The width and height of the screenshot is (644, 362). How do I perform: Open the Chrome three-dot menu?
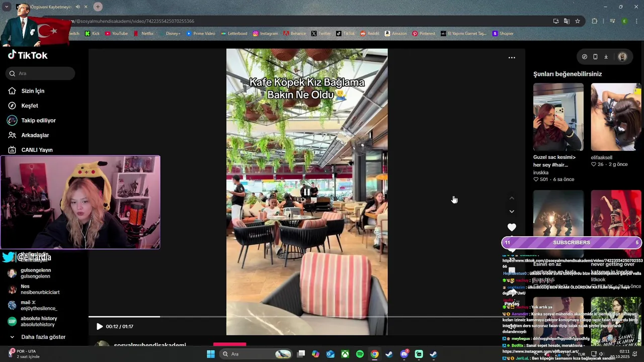tap(637, 21)
